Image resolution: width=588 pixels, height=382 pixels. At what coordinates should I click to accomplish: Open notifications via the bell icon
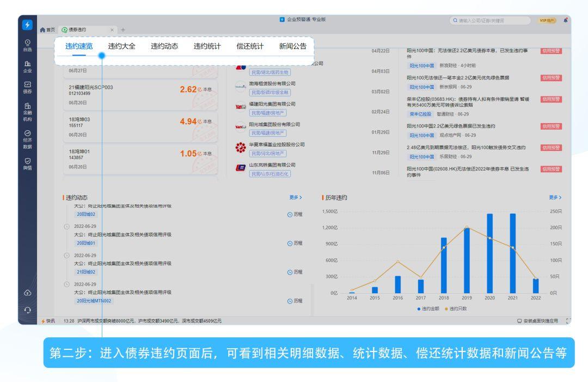pos(566,20)
